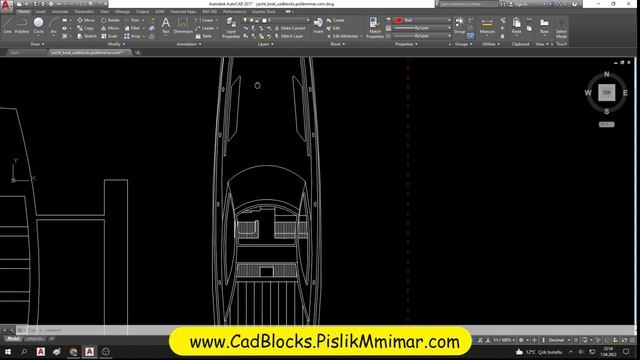
Task: Click the Dimension tool
Action: coord(183,25)
